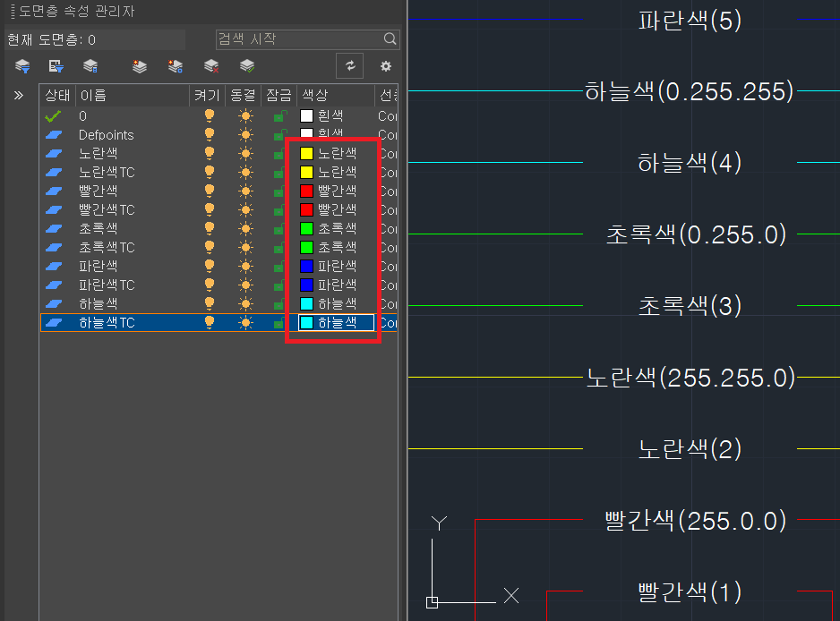This screenshot has height=621, width=840.
Task: Select drawing text 초록색(3)
Action: [690, 306]
